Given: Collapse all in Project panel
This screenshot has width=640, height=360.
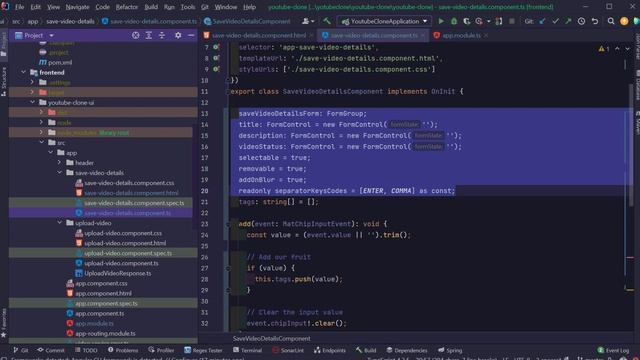Looking at the screenshot, I should coord(162,36).
